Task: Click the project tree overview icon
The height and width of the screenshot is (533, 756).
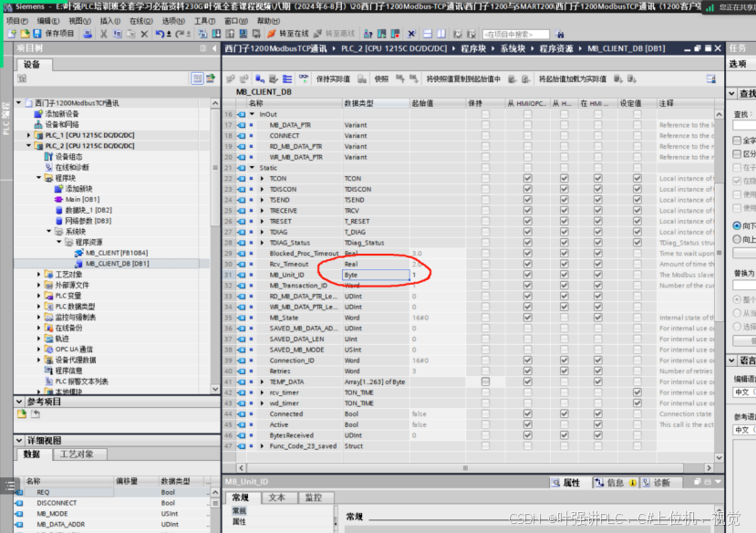Action: 197,78
